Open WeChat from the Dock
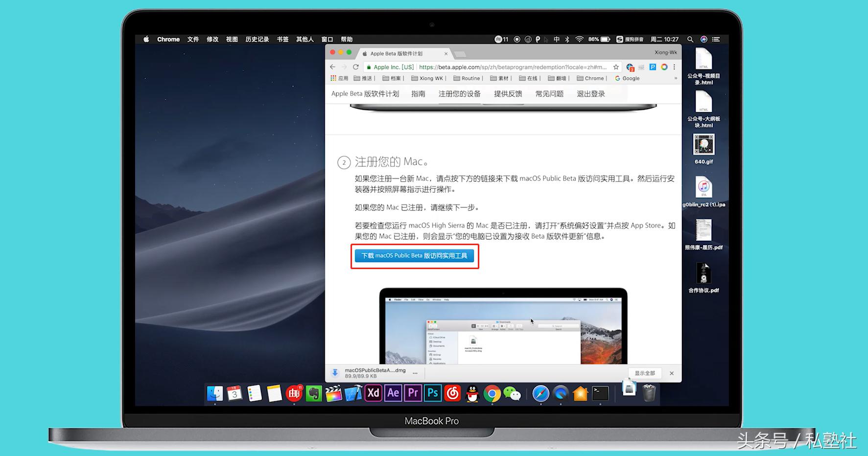Viewport: 868px width, 456px height. tap(511, 393)
